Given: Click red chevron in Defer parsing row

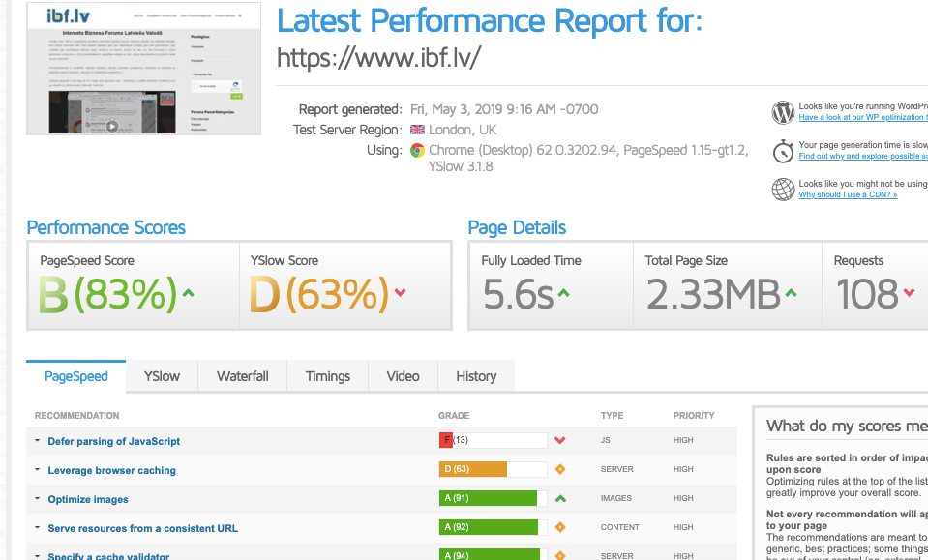Looking at the screenshot, I should 559,441.
